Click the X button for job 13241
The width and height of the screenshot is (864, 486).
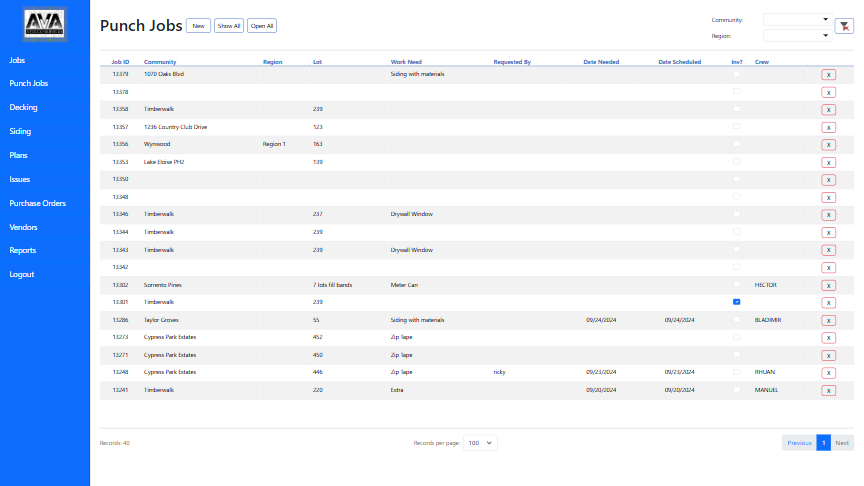828,390
